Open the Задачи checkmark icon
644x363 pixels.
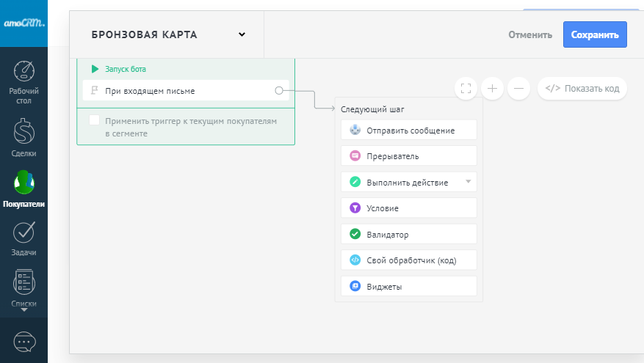point(24,232)
